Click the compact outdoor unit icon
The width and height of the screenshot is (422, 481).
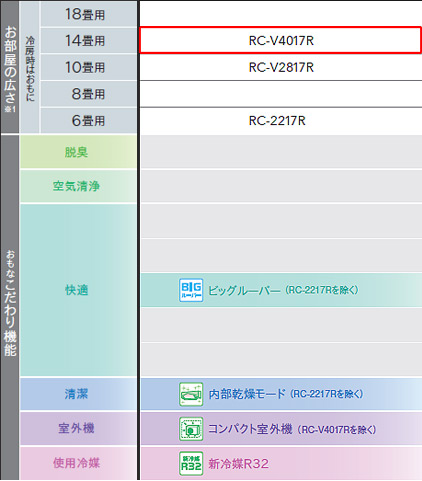pos(191,429)
